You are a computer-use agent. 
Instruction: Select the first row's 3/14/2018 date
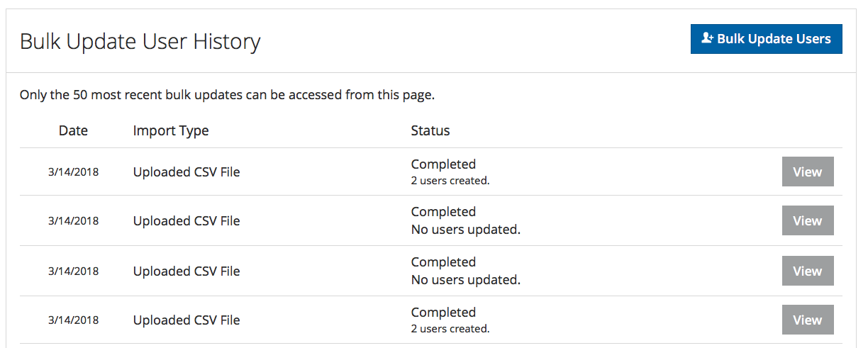[x=73, y=172]
